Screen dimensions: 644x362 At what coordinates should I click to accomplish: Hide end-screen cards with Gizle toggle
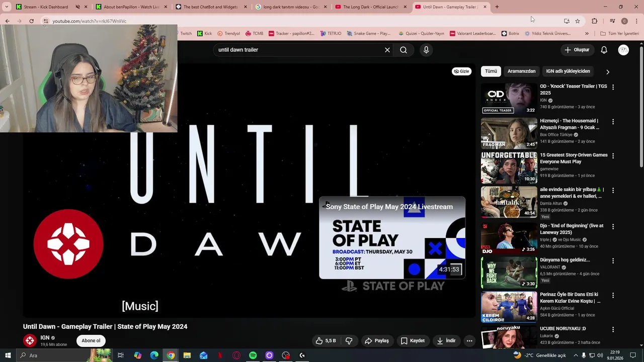(461, 71)
